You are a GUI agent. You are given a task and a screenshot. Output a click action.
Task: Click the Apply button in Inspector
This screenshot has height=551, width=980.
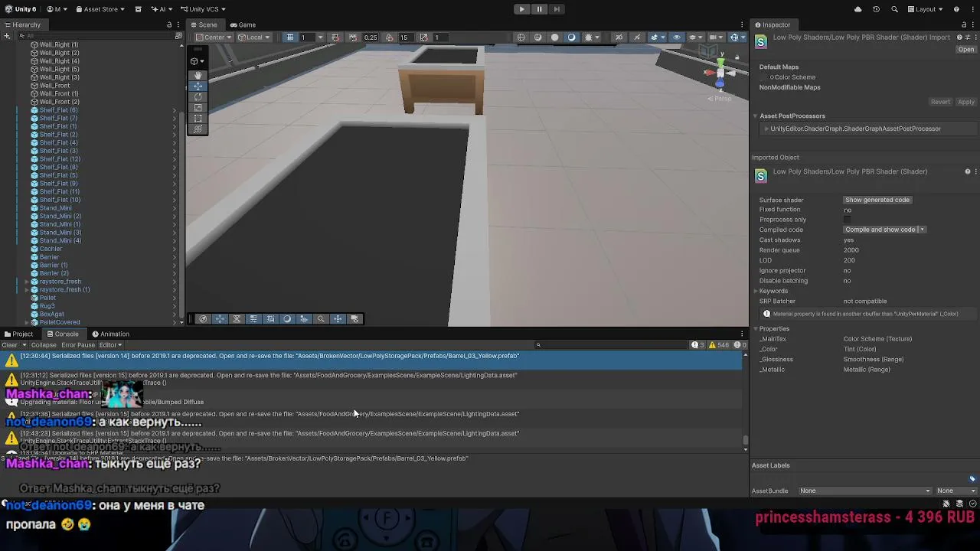pyautogui.click(x=966, y=102)
